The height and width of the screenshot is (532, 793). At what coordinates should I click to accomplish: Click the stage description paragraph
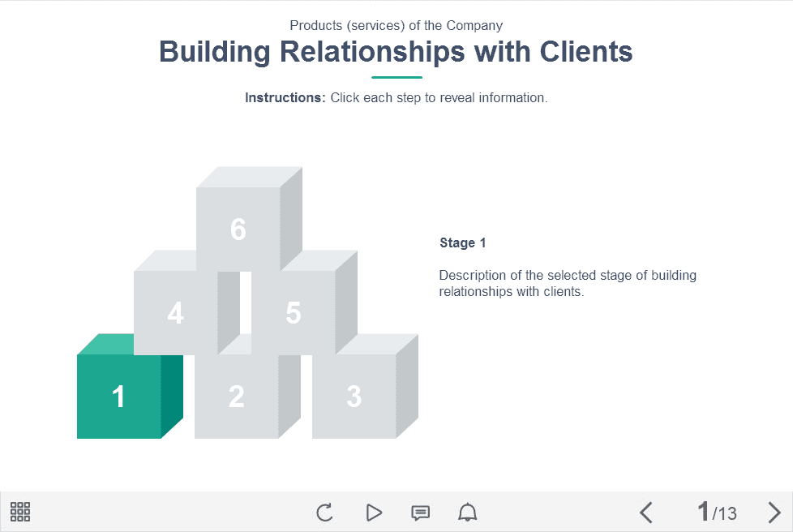pos(568,283)
